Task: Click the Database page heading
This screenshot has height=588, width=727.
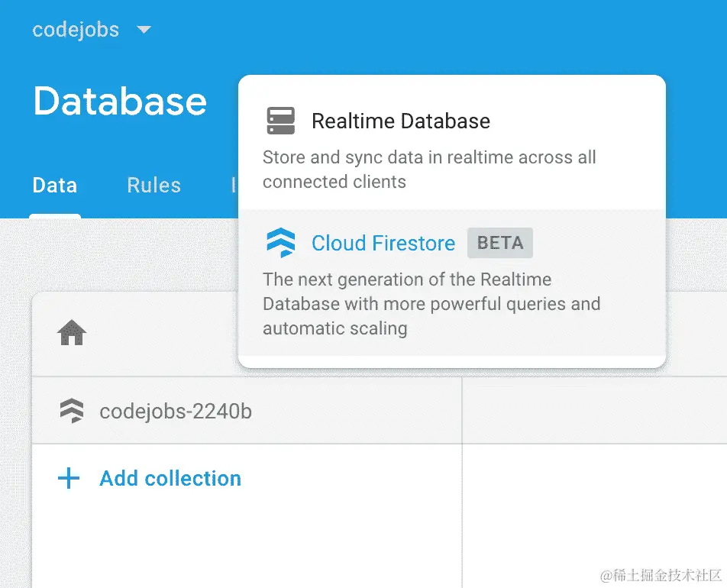Action: (120, 101)
